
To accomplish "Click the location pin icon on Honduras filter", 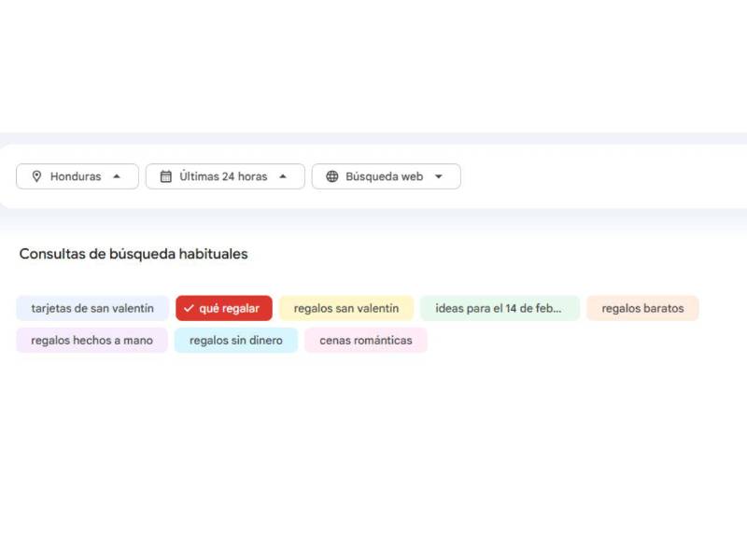I will (37, 176).
